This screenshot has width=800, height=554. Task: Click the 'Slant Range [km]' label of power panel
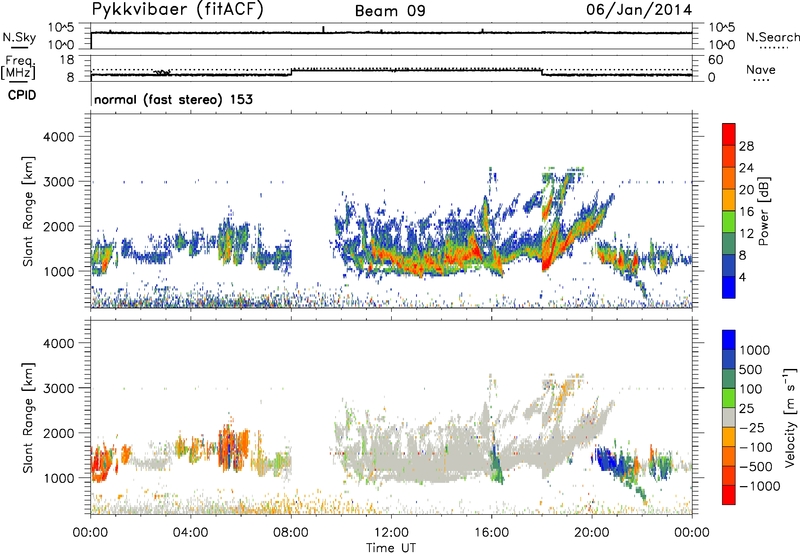point(28,211)
